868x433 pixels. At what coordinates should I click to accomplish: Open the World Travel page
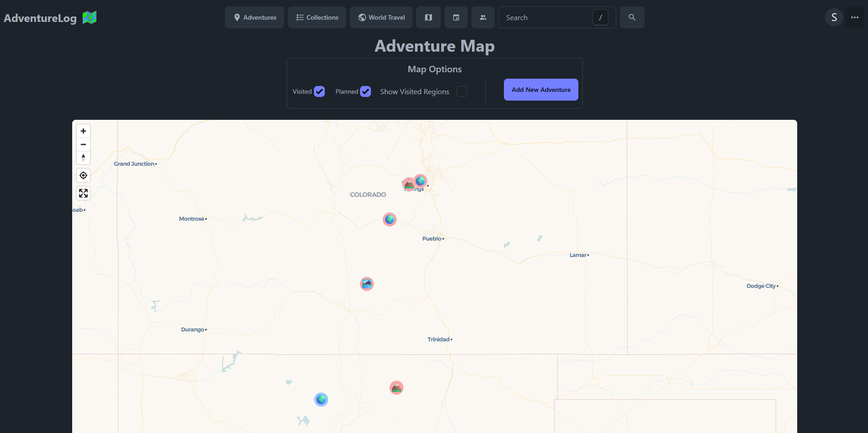point(381,17)
